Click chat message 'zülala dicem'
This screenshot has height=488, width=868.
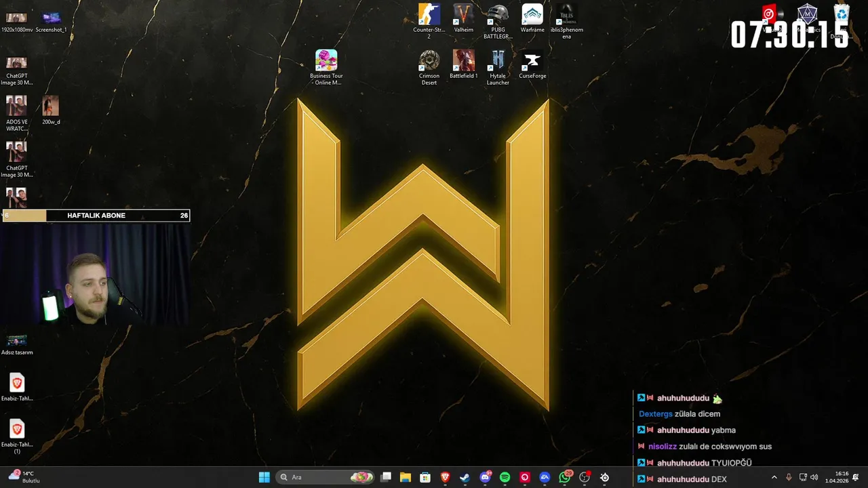(x=697, y=414)
